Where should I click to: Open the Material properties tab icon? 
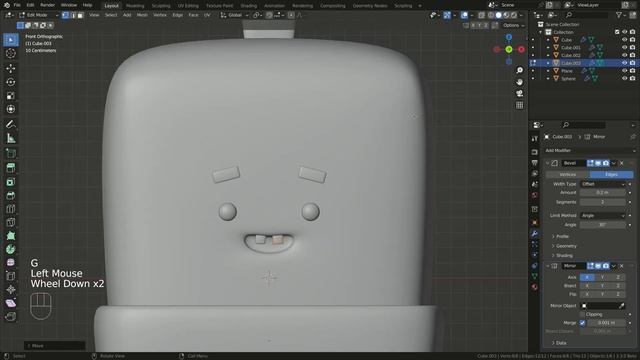click(x=535, y=287)
